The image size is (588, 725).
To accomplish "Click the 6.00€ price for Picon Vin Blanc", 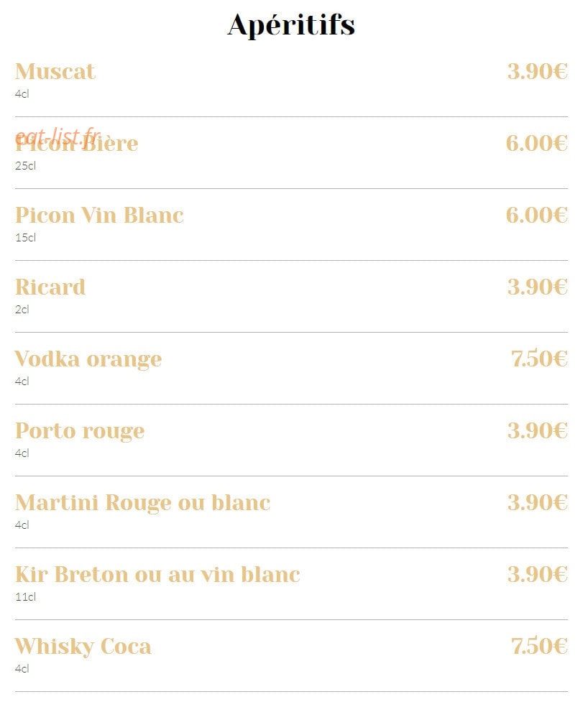I will 537,215.
